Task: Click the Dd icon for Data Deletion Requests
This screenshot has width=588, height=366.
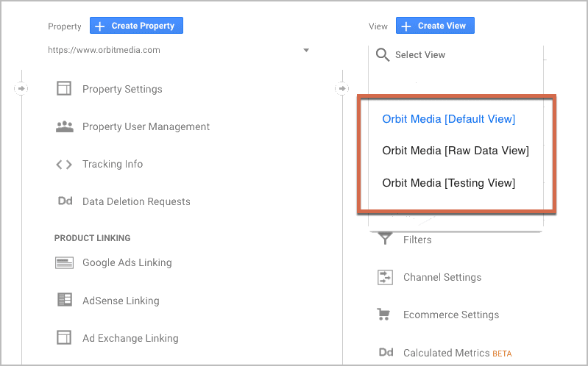Action: (65, 201)
